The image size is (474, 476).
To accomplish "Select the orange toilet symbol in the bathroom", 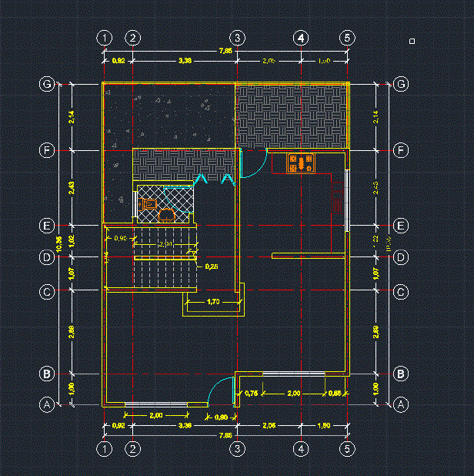I will coord(148,203).
